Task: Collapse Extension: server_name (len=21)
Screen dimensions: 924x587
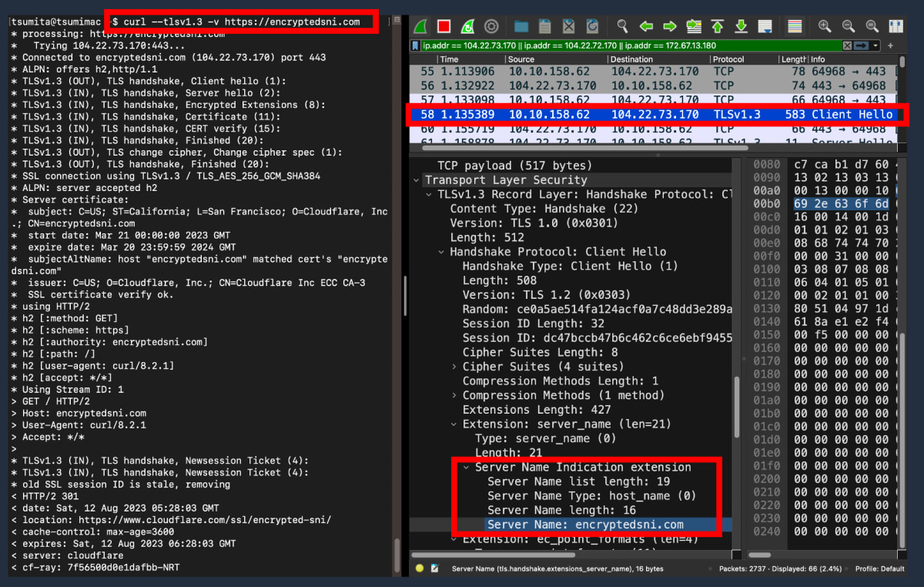Action: point(454,424)
